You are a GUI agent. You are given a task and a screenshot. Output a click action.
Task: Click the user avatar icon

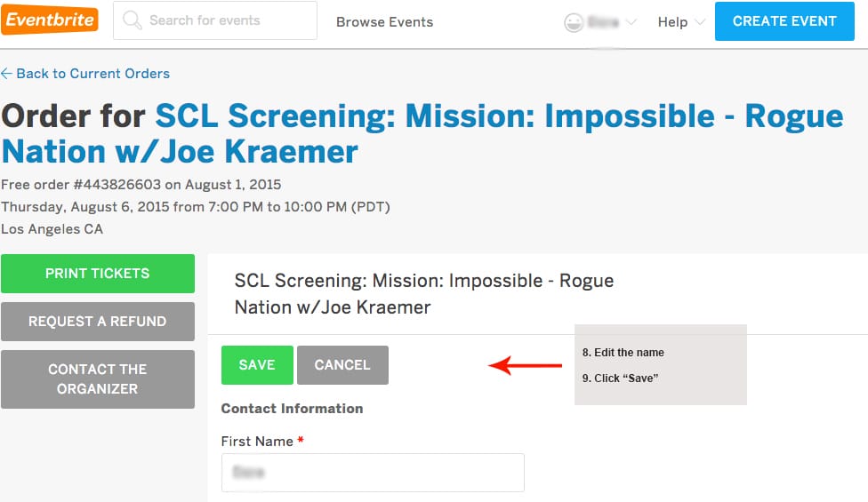pyautogui.click(x=574, y=22)
